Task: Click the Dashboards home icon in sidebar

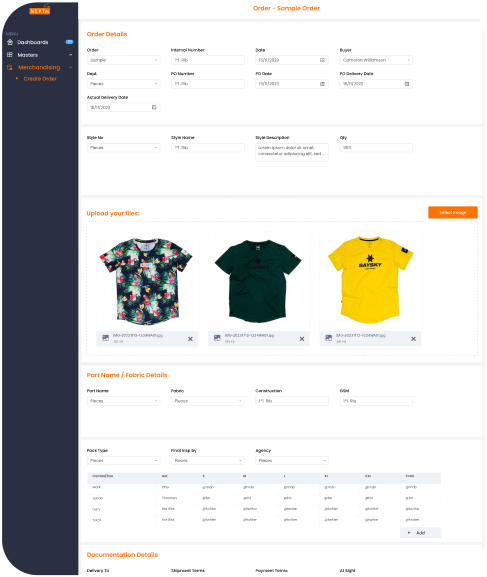Action: (10, 42)
